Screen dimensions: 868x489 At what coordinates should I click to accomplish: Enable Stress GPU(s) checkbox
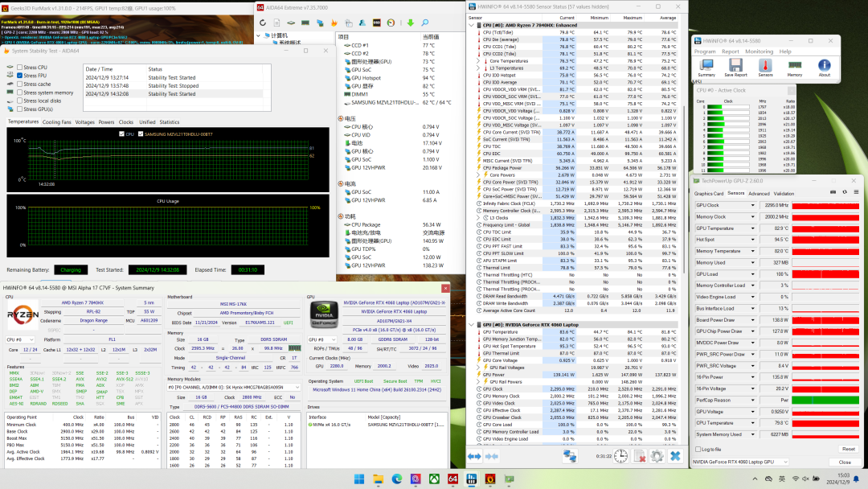click(20, 109)
